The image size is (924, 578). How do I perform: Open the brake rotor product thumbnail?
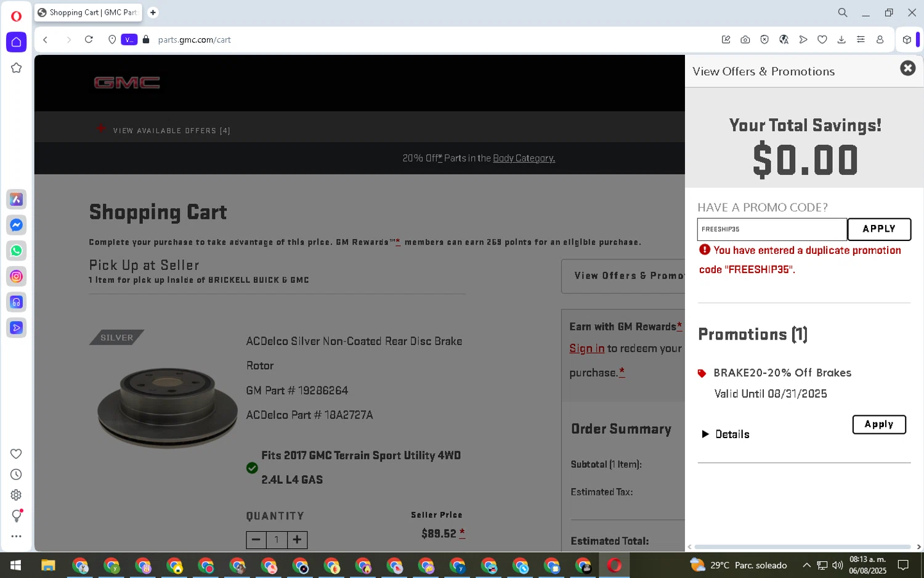tap(168, 407)
